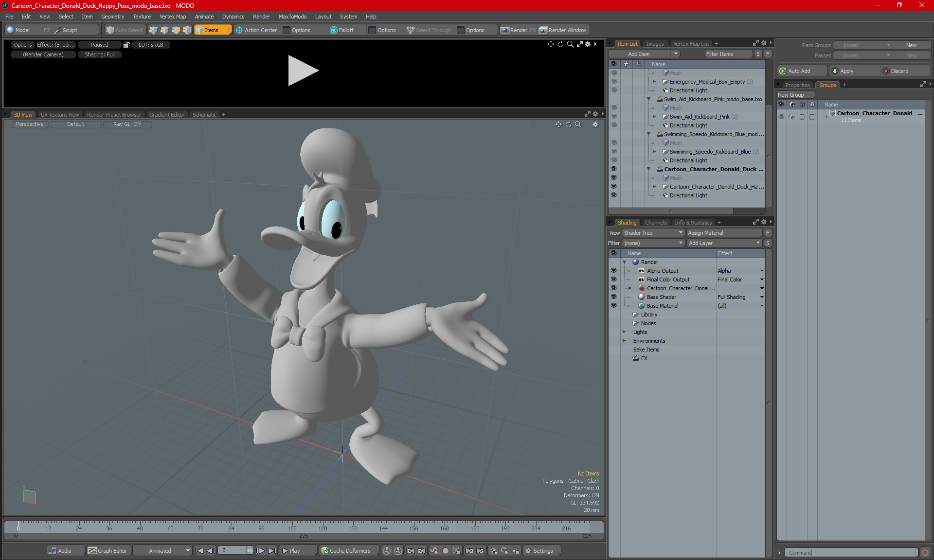
Task: Toggle visibility of Cartoon_Character_Donald_Duck scene
Action: coord(613,169)
